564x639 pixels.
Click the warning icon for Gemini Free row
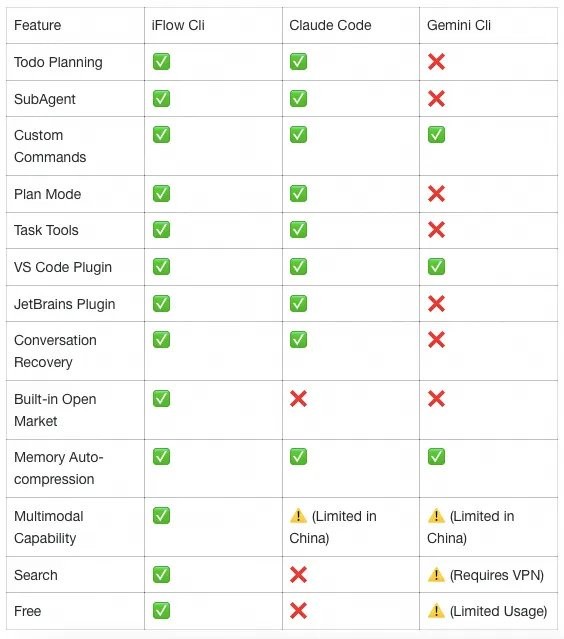pyautogui.click(x=436, y=610)
